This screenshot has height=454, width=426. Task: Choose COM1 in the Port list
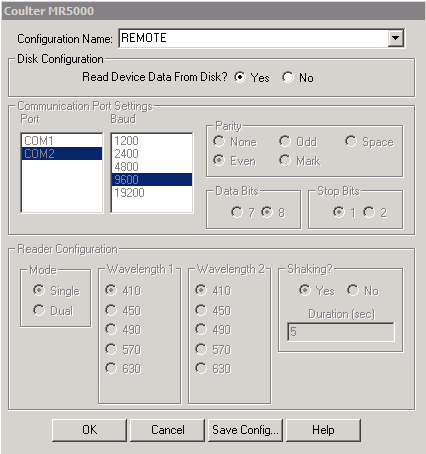point(62,141)
